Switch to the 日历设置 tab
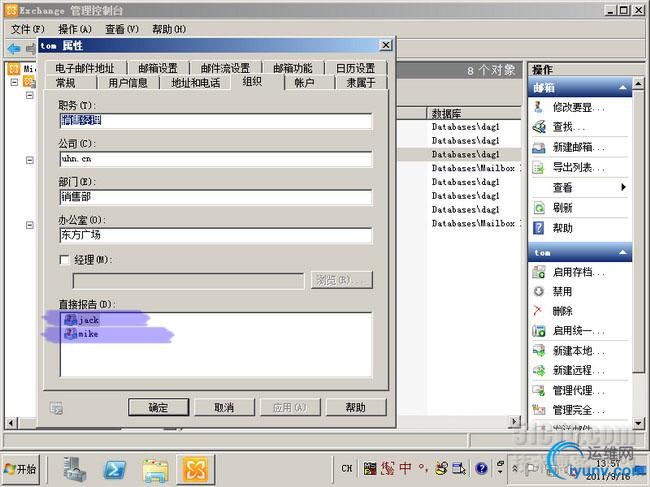The width and height of the screenshot is (650, 487). click(355, 68)
